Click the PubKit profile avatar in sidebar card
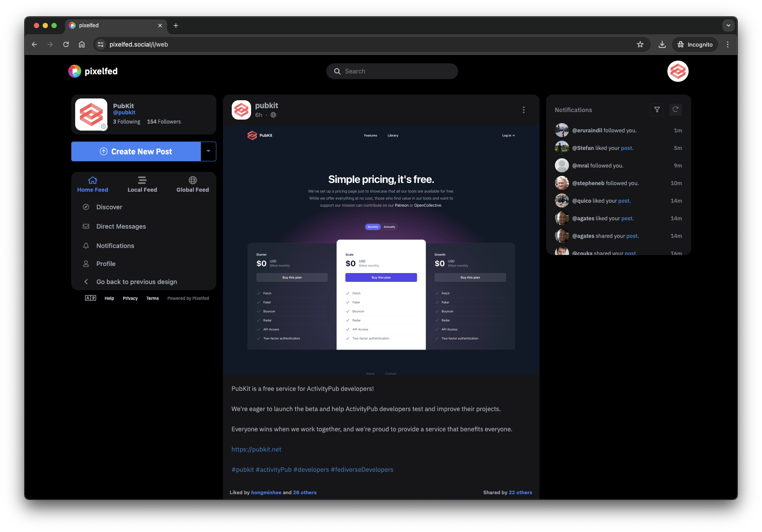This screenshot has width=762, height=532. coord(91,114)
